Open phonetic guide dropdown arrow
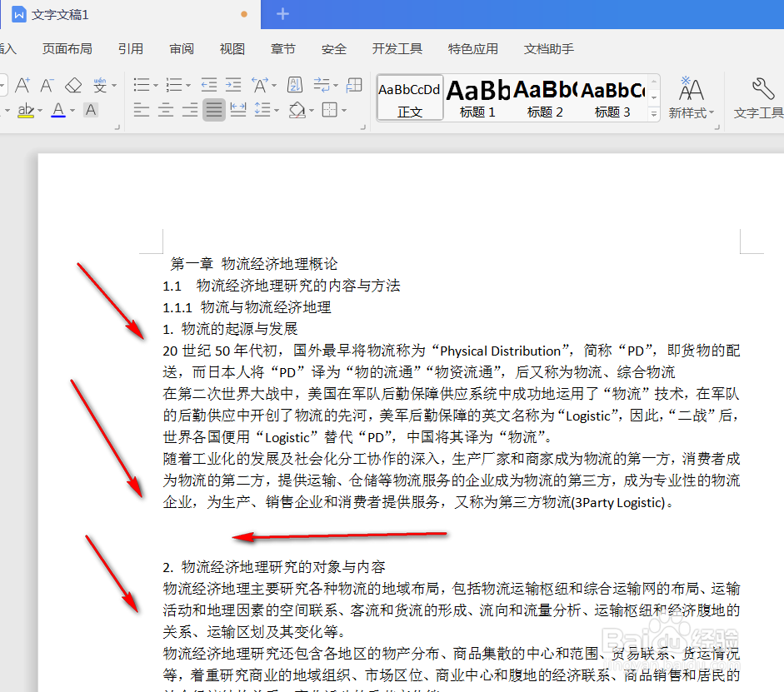This screenshot has height=692, width=784. click(114, 86)
